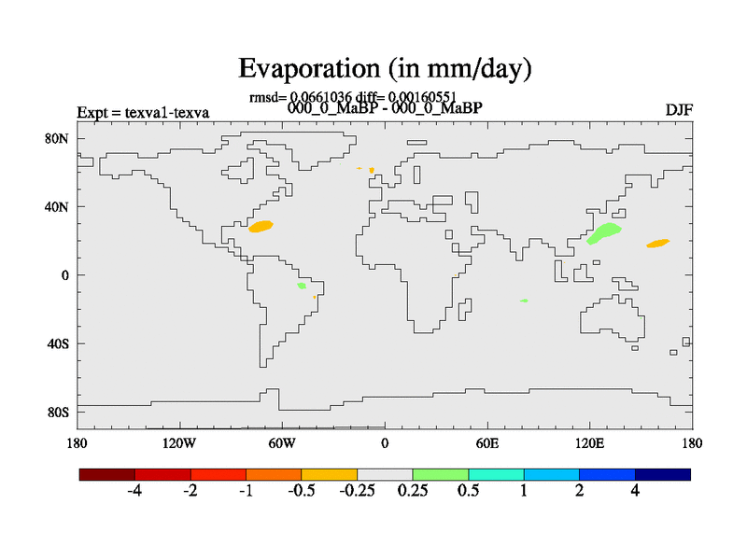Click the light green colorbar swatch (0.25 to 0.5)

pyautogui.click(x=441, y=475)
